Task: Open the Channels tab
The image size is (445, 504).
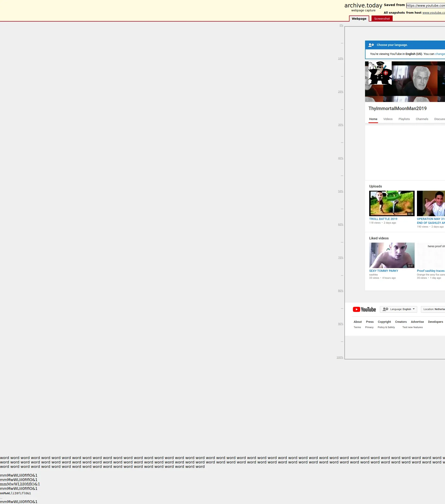Action: tap(422, 119)
